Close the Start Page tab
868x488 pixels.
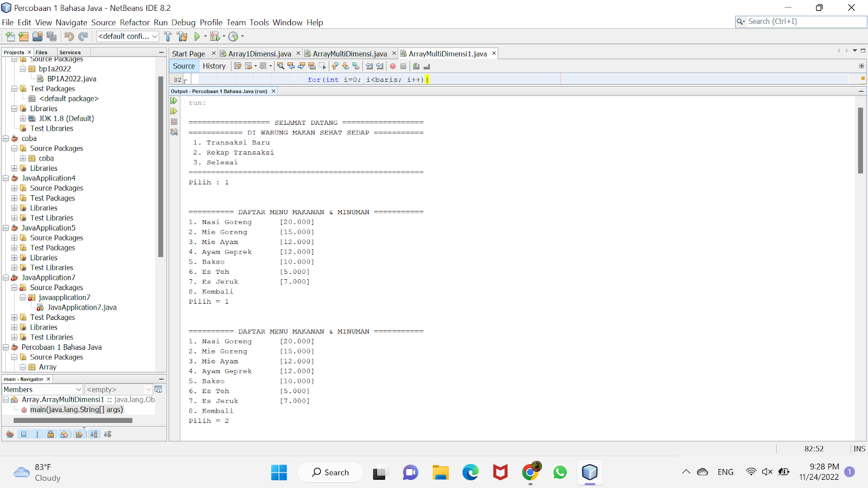[214, 53]
